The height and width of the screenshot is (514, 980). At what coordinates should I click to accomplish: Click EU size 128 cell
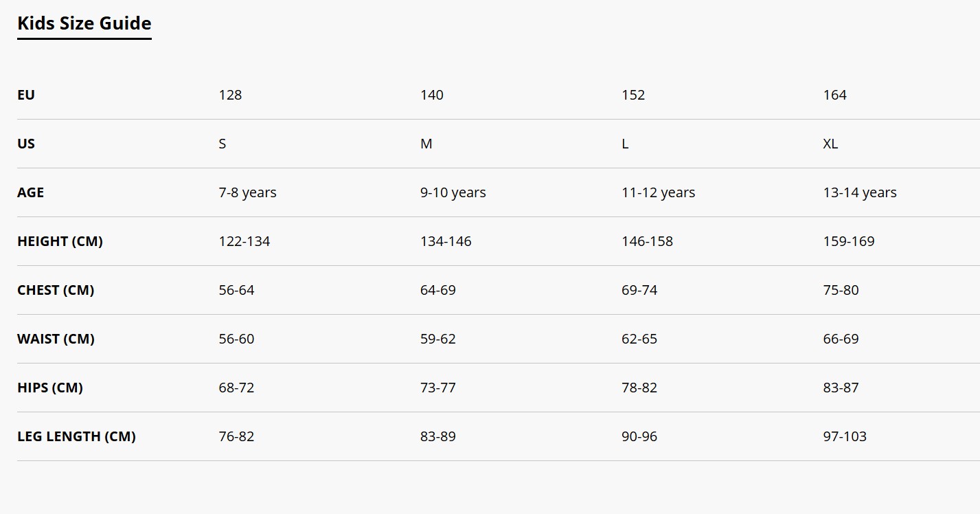(x=230, y=95)
